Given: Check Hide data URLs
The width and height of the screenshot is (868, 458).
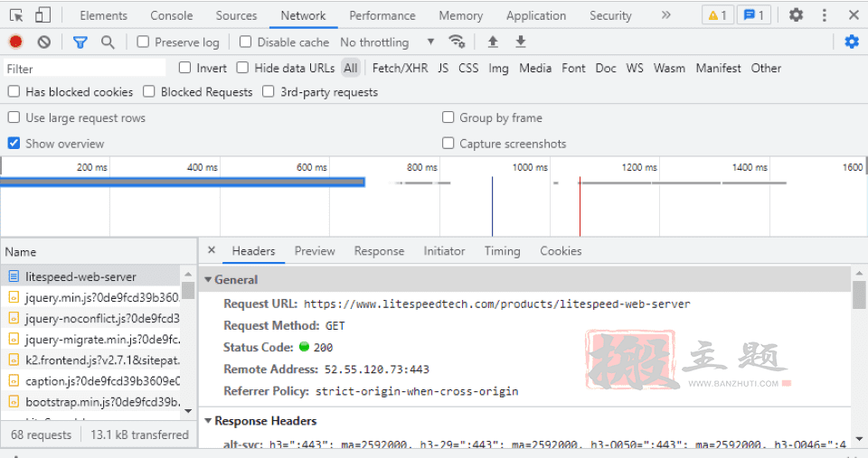Looking at the screenshot, I should pos(242,68).
